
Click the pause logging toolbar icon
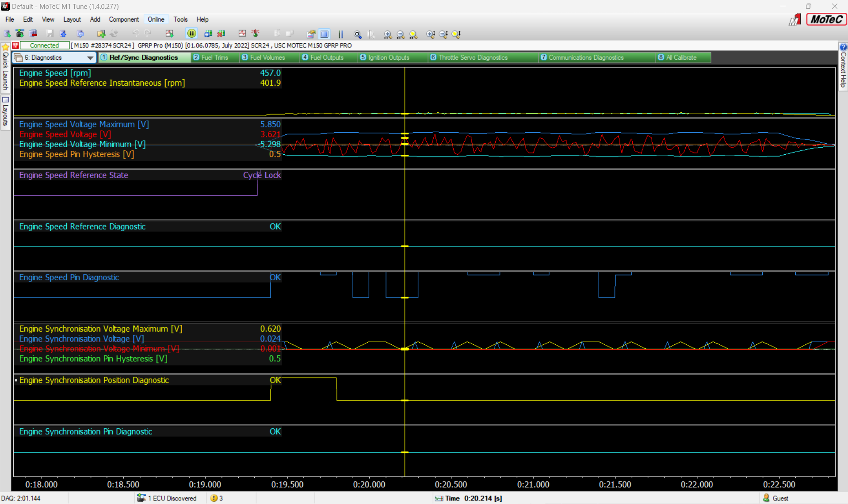pyautogui.click(x=191, y=34)
